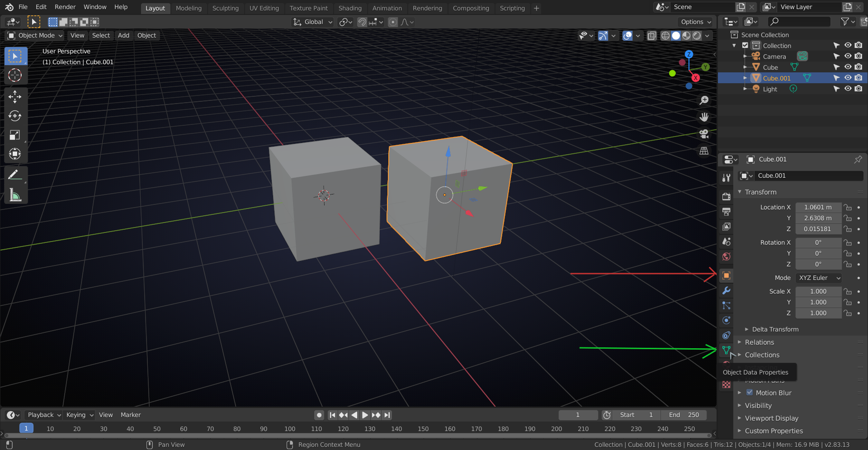Open the File menu
868x450 pixels.
(23, 7)
